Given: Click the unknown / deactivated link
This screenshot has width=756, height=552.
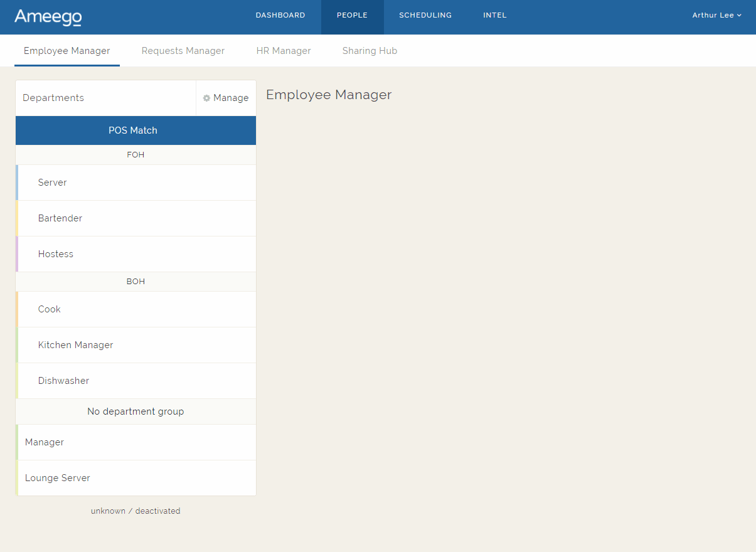Looking at the screenshot, I should [x=136, y=511].
